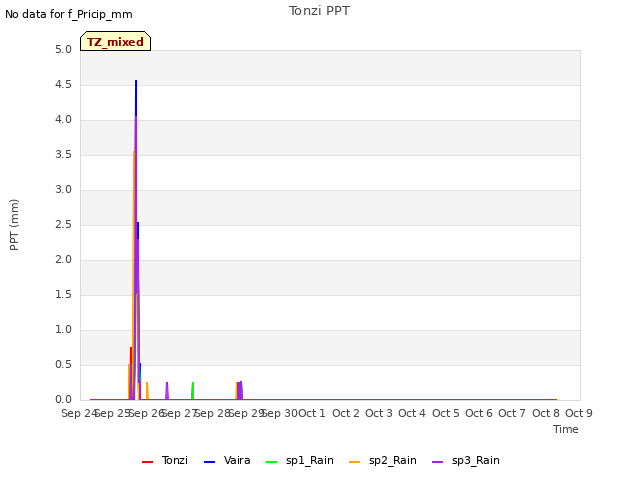Screen dimensions: 640x480
Task: Click the purple spike near Sep 29
Action: [241, 390]
